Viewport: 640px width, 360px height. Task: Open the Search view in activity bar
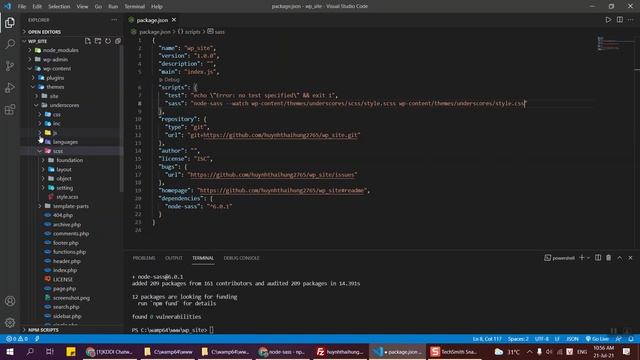point(10,44)
